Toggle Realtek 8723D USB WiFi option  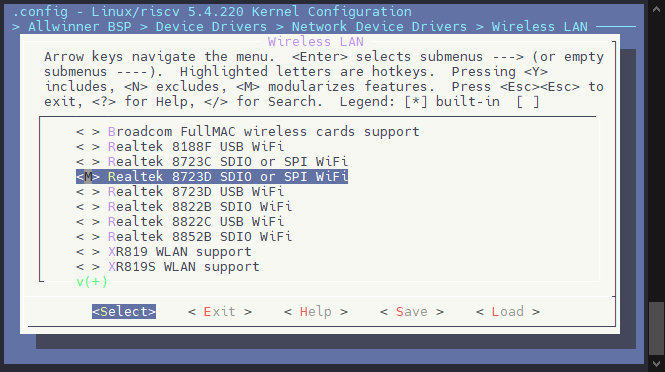coord(180,192)
